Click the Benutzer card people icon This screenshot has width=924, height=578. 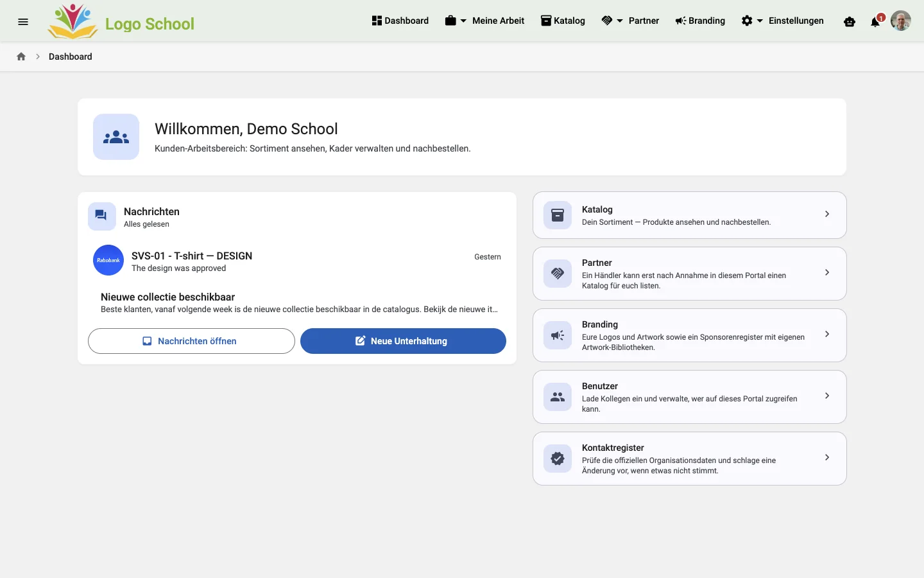pyautogui.click(x=558, y=397)
